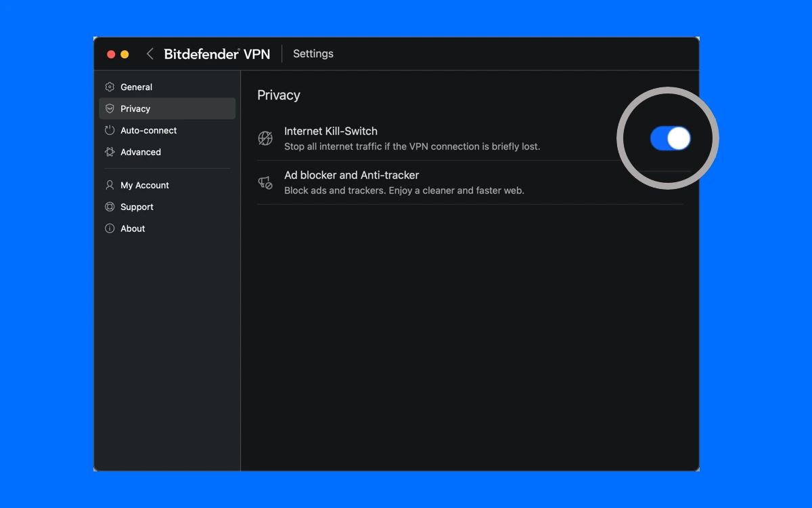Click the gear icon for General settings

110,87
